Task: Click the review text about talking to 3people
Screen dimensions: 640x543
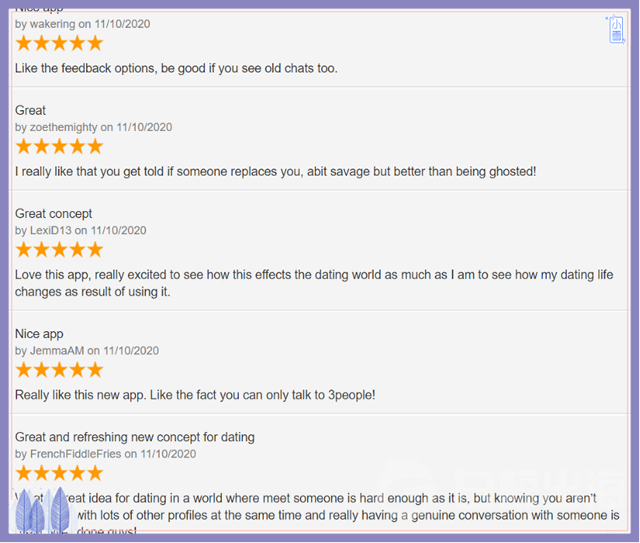Action: [x=195, y=395]
